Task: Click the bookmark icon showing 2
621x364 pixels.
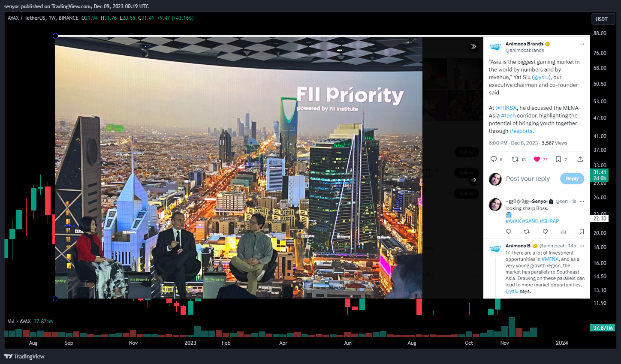Action: click(558, 159)
